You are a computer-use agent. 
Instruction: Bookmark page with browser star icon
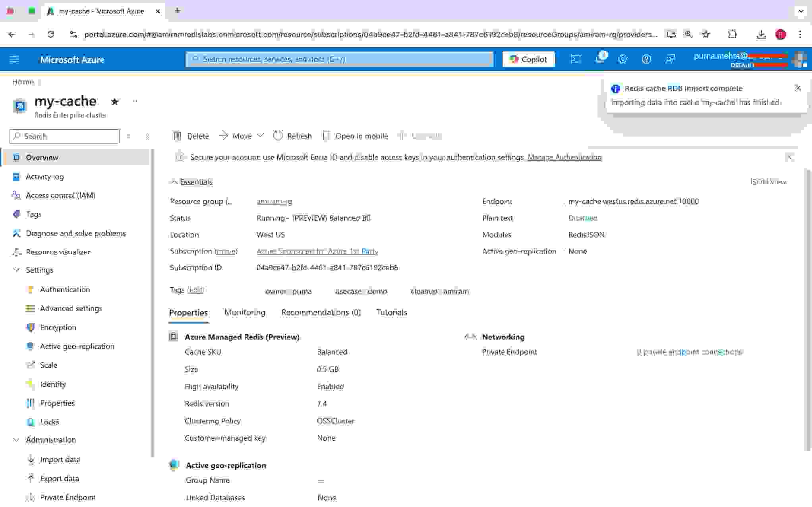706,35
